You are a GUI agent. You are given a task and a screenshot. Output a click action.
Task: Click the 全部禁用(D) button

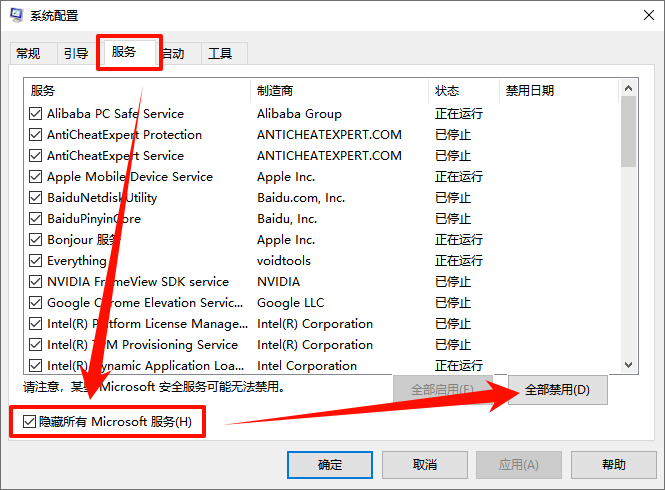pyautogui.click(x=557, y=389)
